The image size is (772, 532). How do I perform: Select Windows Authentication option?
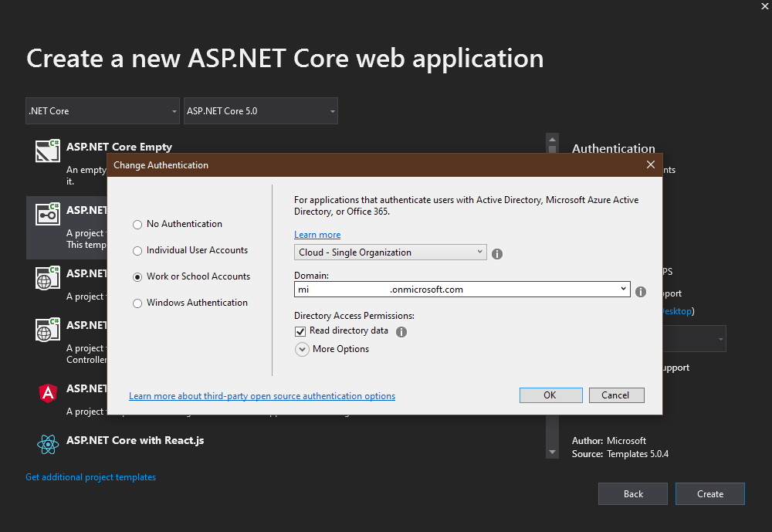[190, 303]
